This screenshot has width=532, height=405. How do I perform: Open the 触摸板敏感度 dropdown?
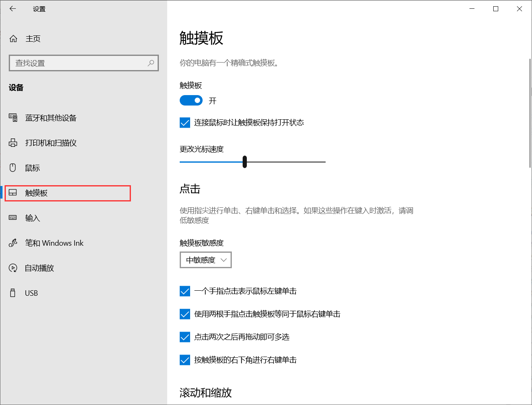206,260
